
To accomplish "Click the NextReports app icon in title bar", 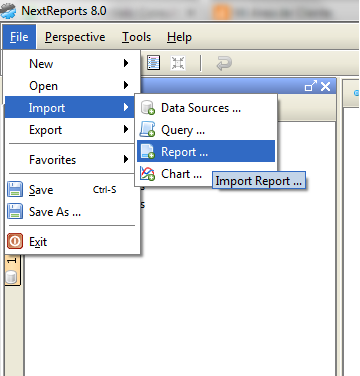I will [8, 11].
